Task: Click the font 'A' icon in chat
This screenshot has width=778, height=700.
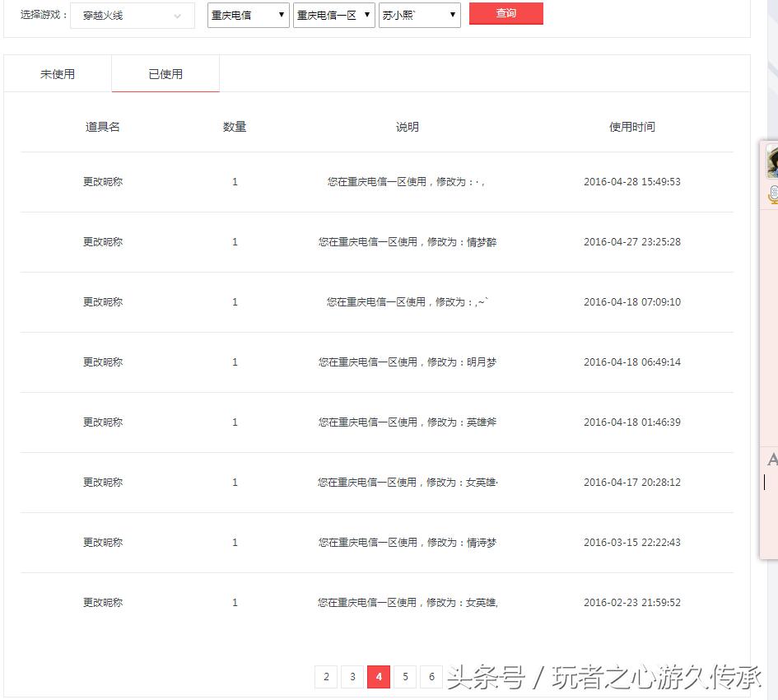Action: click(x=772, y=460)
